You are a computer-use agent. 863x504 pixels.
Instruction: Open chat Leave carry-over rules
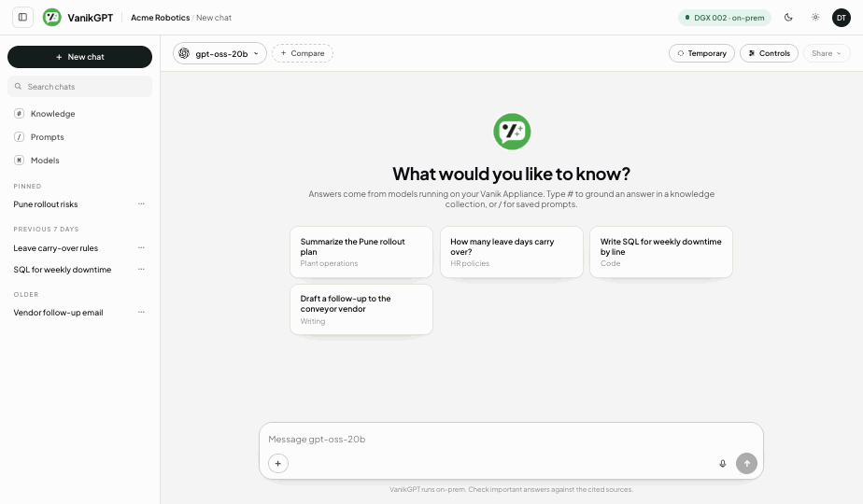coord(56,248)
